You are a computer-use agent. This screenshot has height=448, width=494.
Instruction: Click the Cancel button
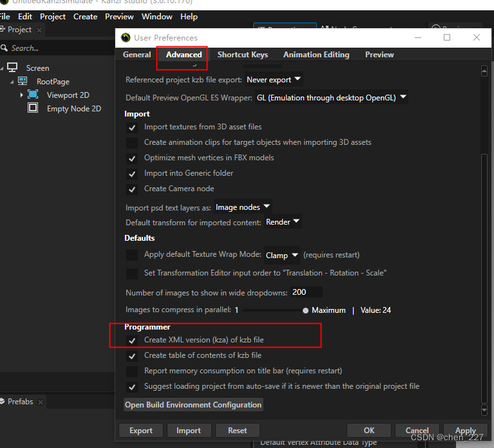point(417,431)
